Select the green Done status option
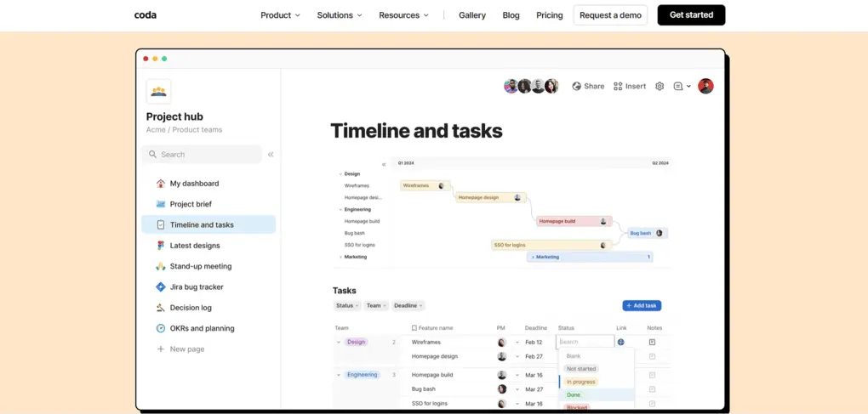 574,395
